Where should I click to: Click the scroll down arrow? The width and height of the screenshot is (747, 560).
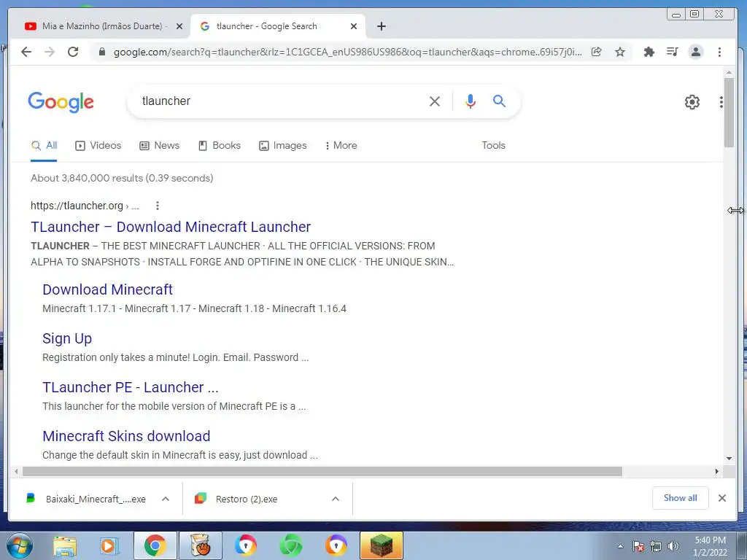729,459
